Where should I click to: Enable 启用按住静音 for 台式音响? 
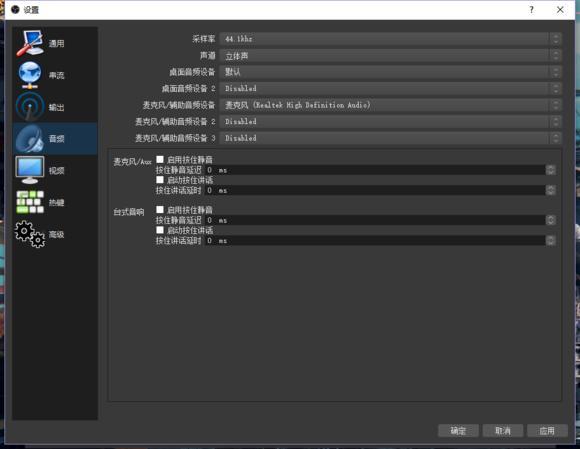160,210
